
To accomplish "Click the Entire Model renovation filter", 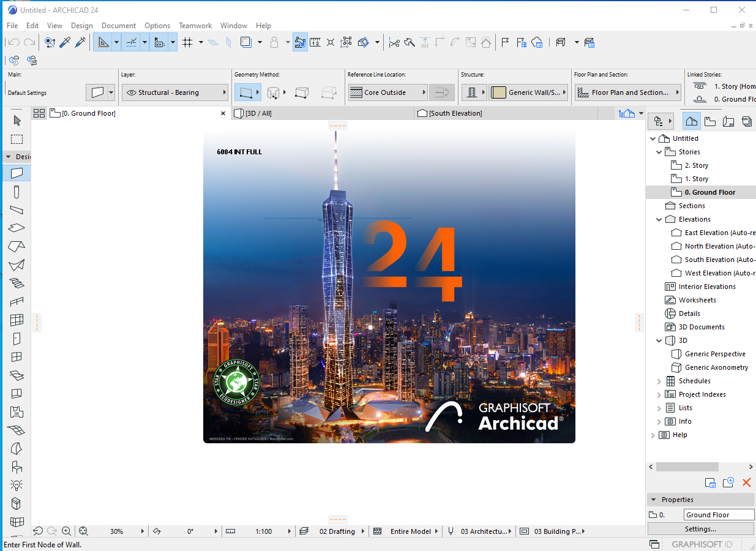I will (406, 531).
